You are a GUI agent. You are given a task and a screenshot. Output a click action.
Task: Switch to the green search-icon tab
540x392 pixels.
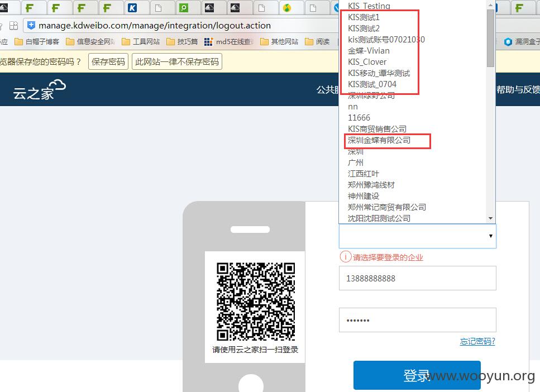click(184, 8)
